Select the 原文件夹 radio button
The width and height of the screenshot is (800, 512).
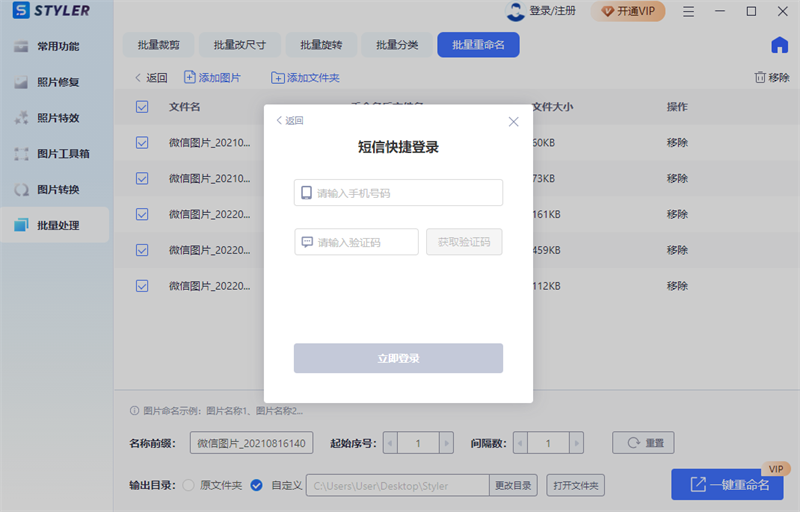click(188, 485)
